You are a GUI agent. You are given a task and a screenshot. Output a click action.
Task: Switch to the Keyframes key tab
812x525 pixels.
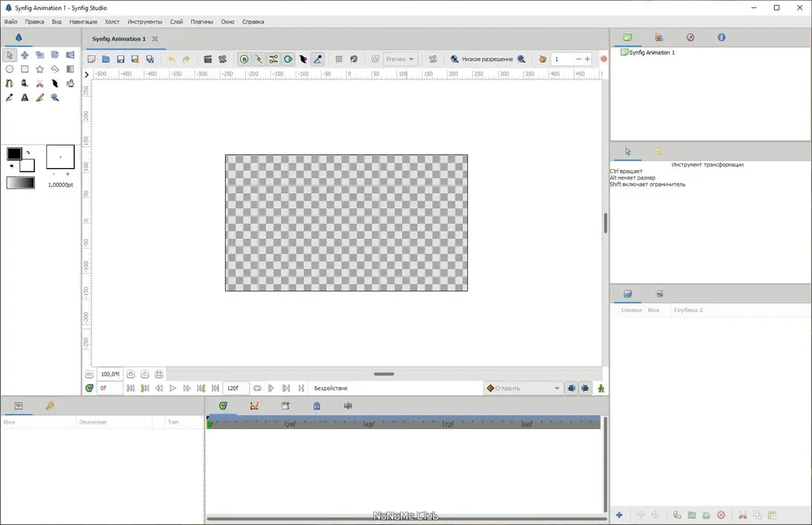(50, 406)
